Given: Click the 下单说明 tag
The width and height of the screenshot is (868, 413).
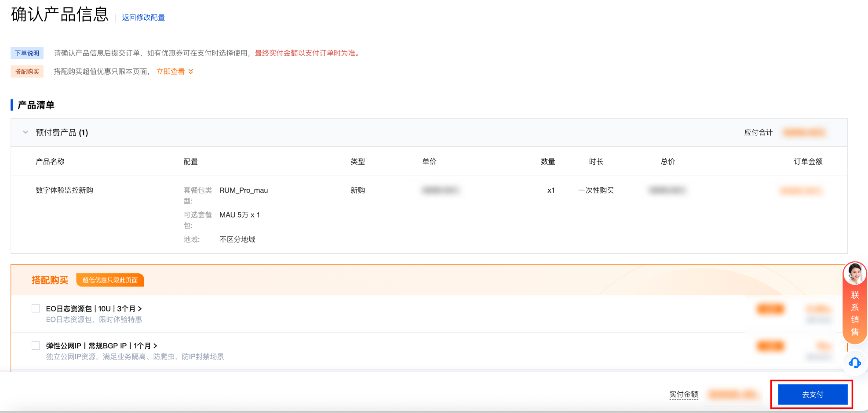Looking at the screenshot, I should (27, 53).
